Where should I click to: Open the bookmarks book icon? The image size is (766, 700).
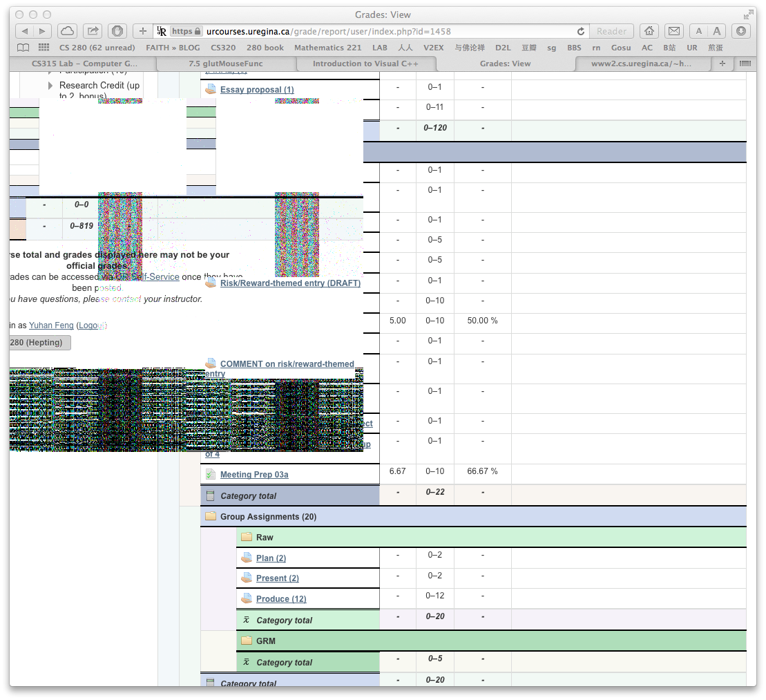point(23,48)
